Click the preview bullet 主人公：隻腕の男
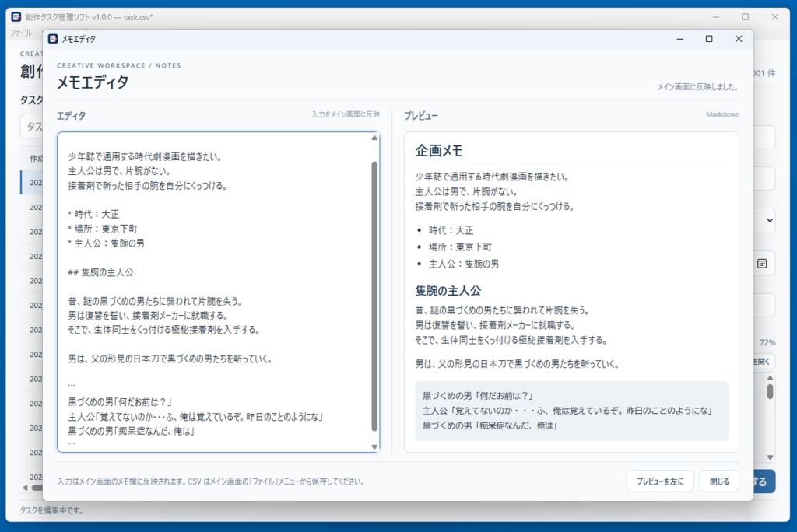 coord(464,264)
